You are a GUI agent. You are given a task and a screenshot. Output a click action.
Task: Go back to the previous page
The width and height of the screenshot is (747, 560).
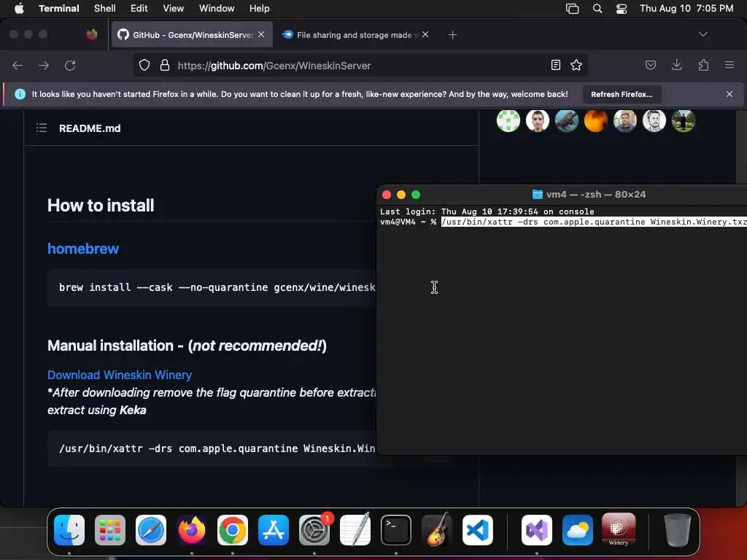18,65
